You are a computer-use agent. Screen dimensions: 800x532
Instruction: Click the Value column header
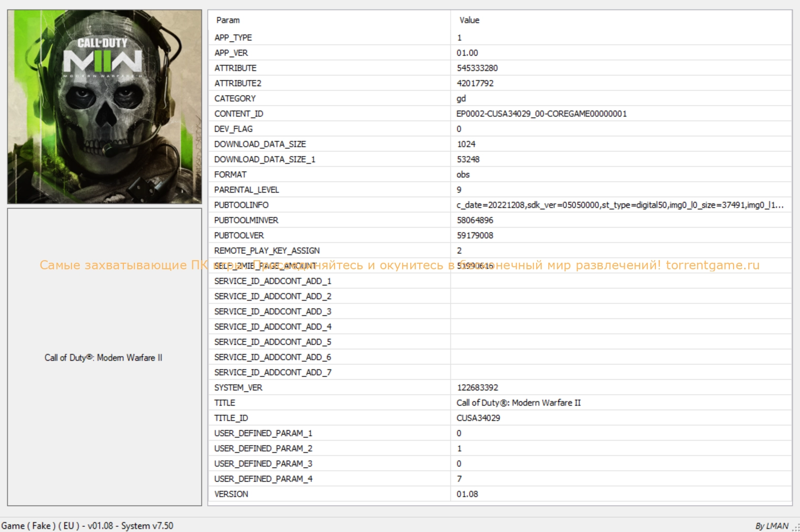[469, 20]
